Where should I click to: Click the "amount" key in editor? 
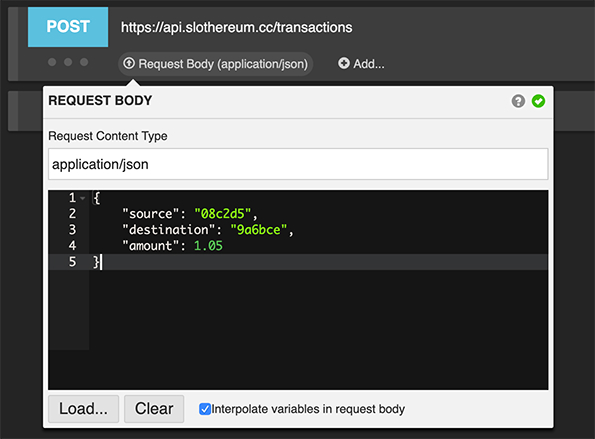pos(151,246)
